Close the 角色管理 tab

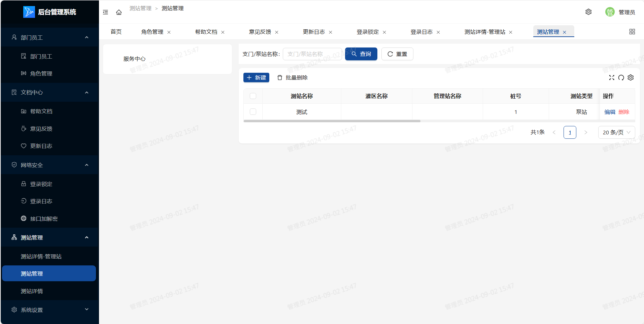[169, 32]
